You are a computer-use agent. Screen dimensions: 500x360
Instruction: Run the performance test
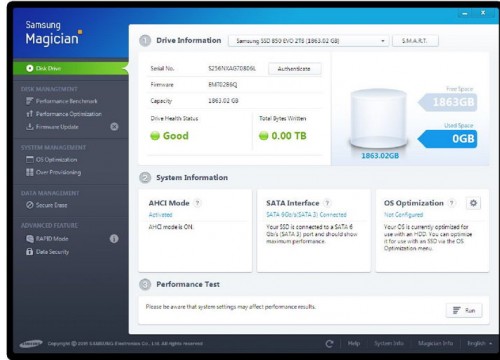[x=464, y=310]
